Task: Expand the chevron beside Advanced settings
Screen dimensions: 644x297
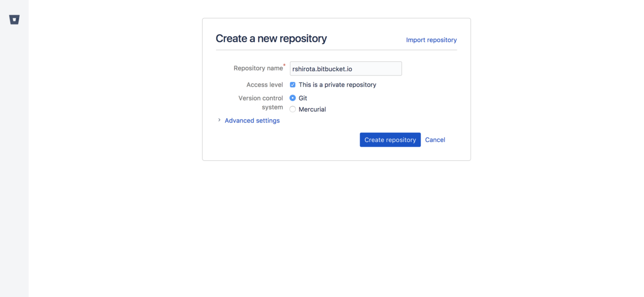Action: 219,120
